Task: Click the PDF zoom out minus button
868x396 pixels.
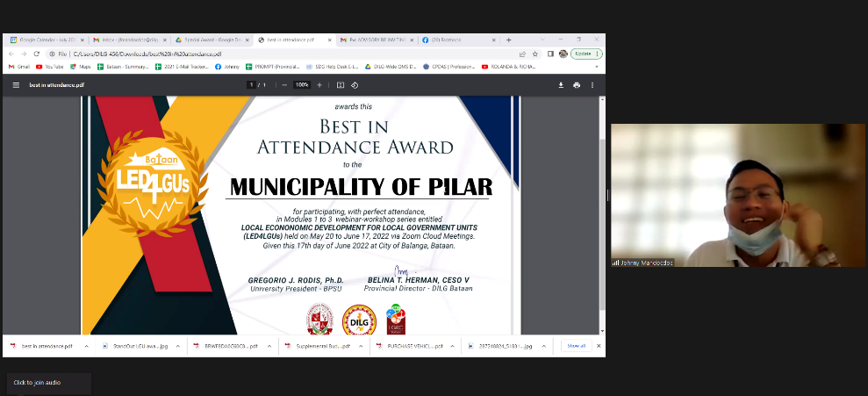Action: click(284, 85)
